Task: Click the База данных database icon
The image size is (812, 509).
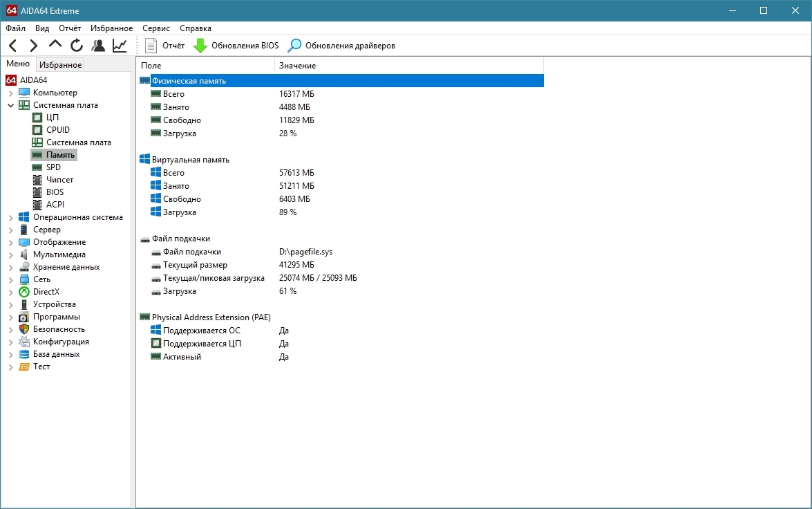Action: click(23, 354)
